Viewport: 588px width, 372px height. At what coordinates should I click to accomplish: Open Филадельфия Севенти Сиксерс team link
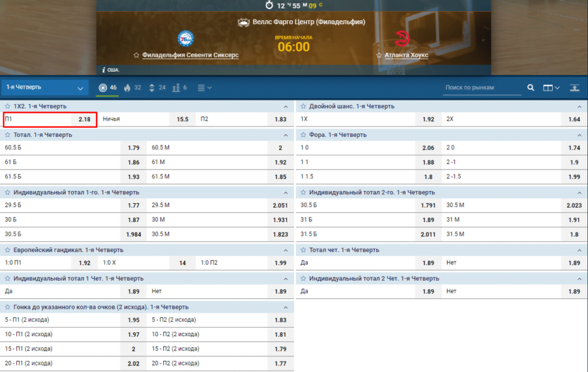click(190, 55)
